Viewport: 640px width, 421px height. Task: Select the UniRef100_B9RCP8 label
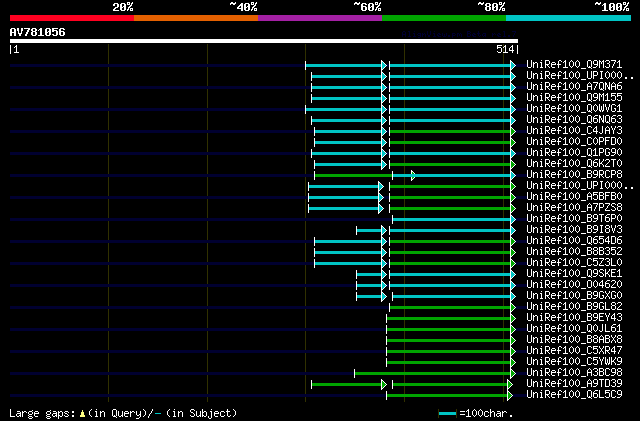(574, 175)
